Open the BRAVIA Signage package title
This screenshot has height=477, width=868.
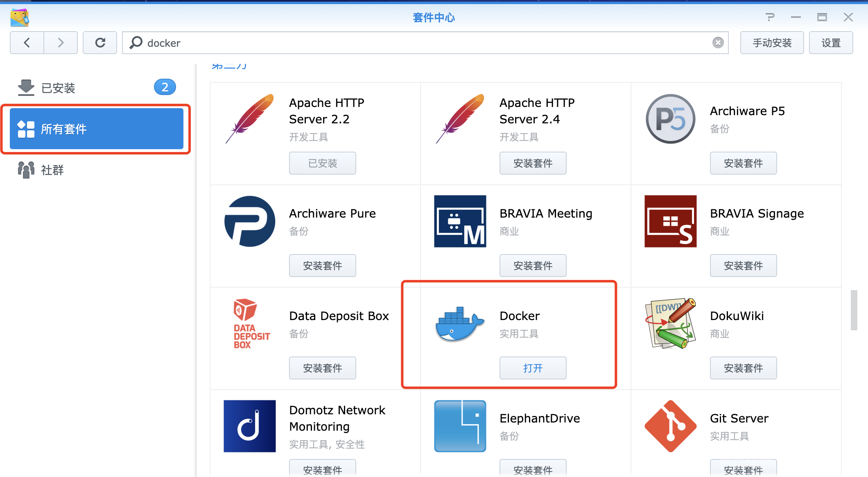click(x=757, y=214)
